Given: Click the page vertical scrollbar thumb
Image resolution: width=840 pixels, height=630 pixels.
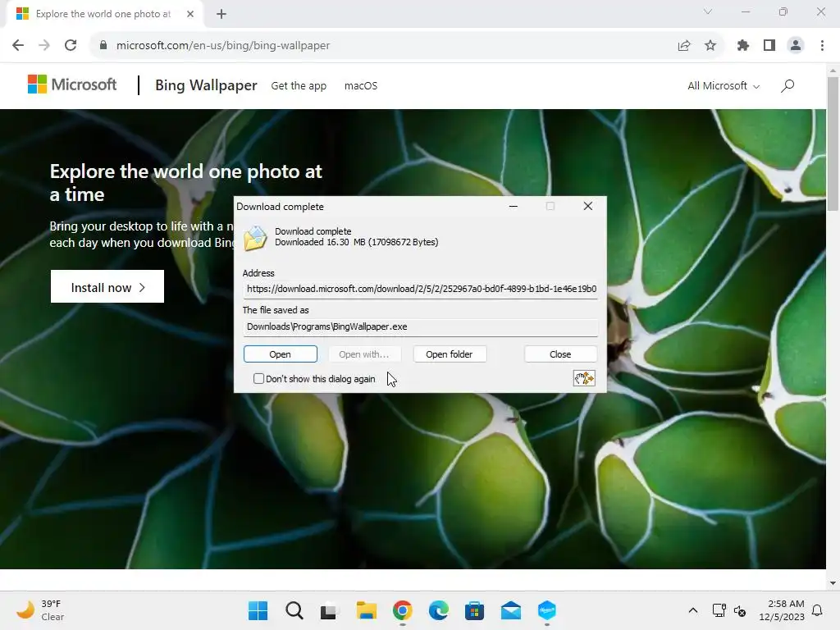Looking at the screenshot, I should [833, 144].
